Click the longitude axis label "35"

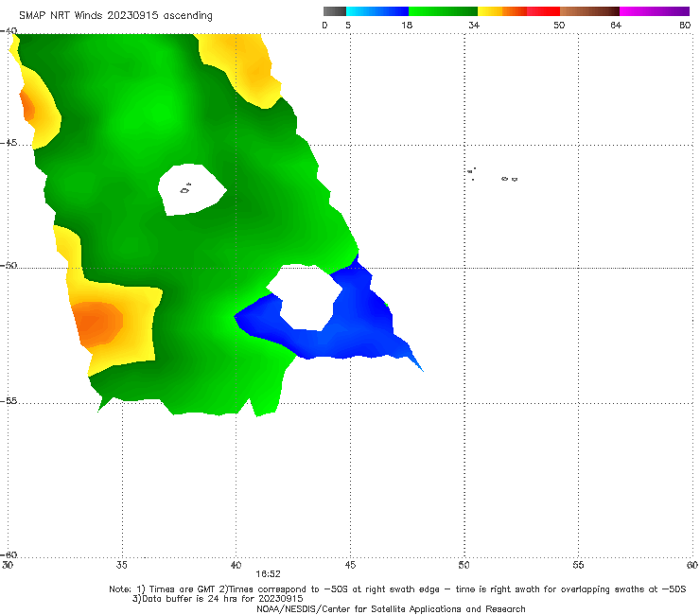[121, 565]
